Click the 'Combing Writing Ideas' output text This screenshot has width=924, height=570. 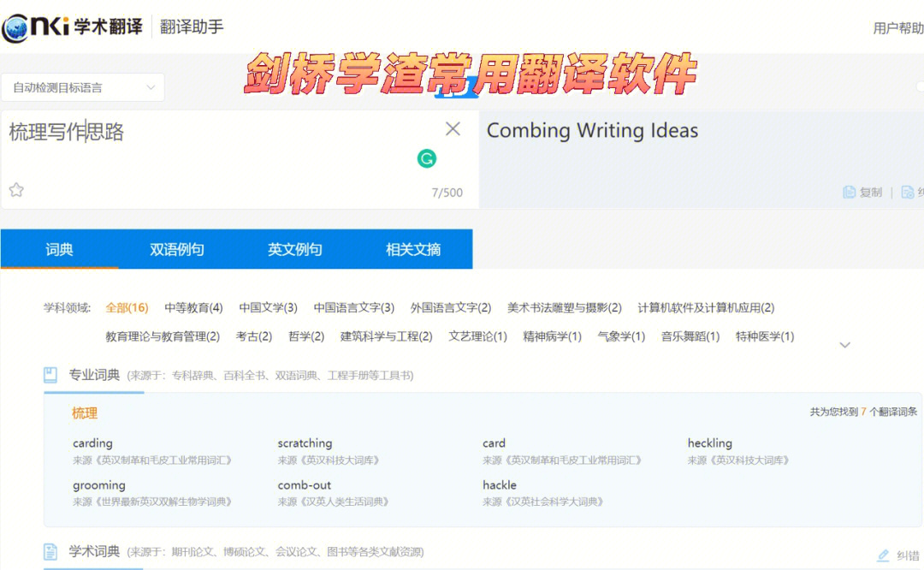pyautogui.click(x=592, y=130)
